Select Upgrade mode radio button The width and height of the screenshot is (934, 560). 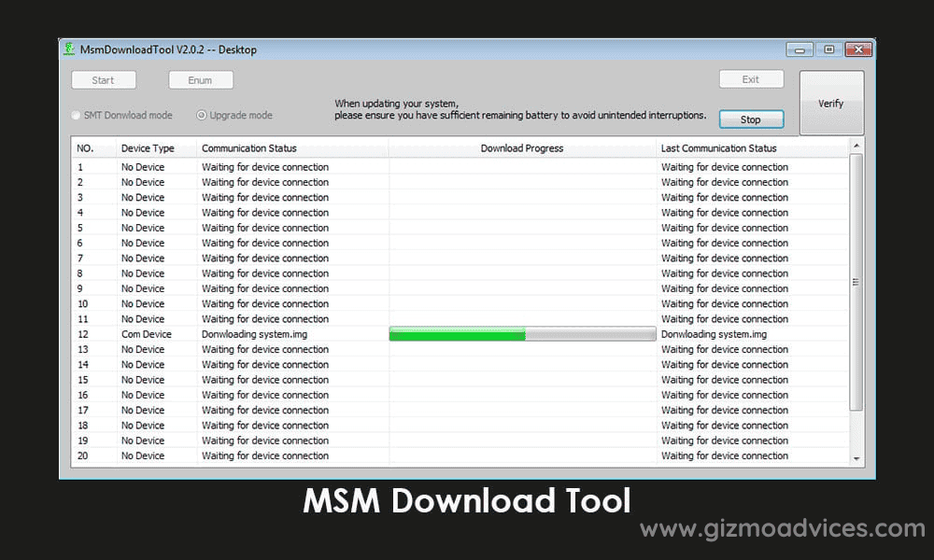(x=202, y=115)
